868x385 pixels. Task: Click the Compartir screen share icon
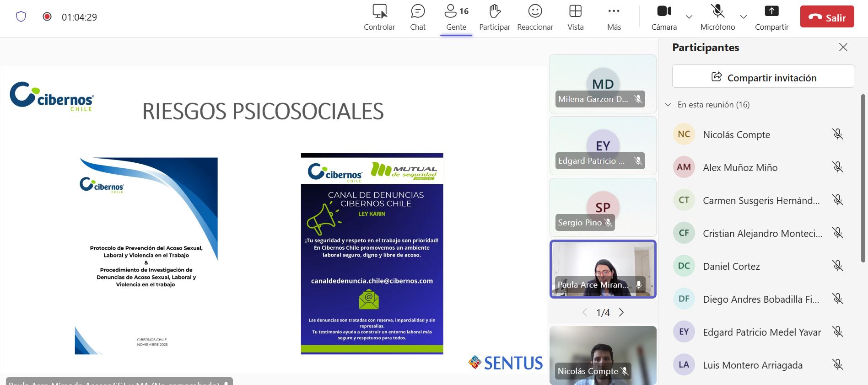point(771,11)
